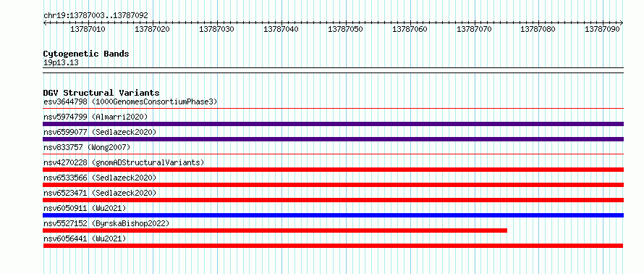Select the 19p13.13 band label
Viewport: 644px width, 274px height.
[x=61, y=63]
